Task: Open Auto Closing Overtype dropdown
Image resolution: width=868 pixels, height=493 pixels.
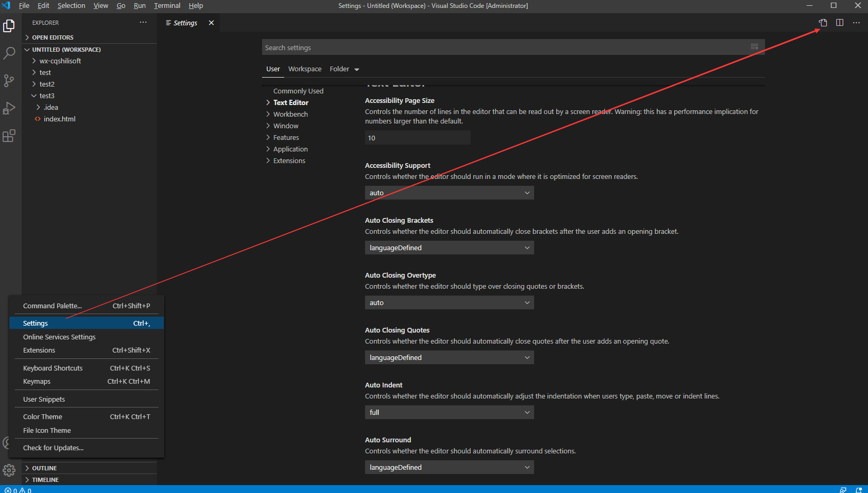Action: (x=450, y=302)
